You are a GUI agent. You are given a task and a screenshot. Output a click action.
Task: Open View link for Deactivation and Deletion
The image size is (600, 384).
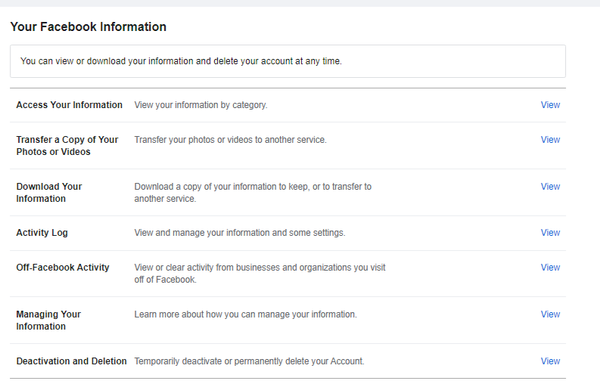pyautogui.click(x=550, y=361)
